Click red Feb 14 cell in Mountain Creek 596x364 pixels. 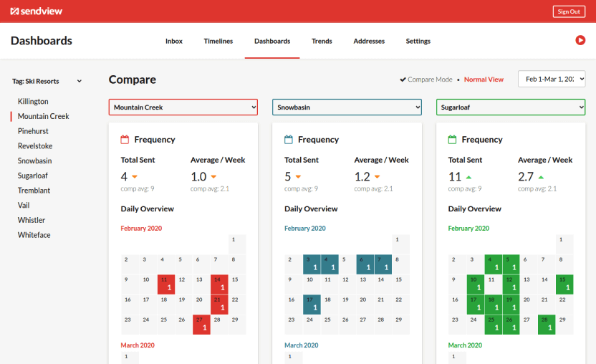coord(219,284)
